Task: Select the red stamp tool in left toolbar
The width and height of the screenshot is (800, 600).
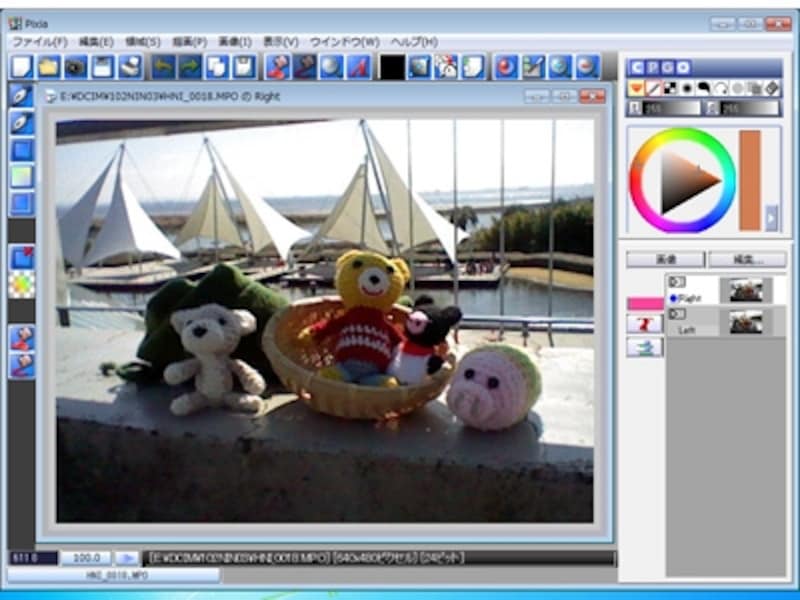Action: pos(22,338)
